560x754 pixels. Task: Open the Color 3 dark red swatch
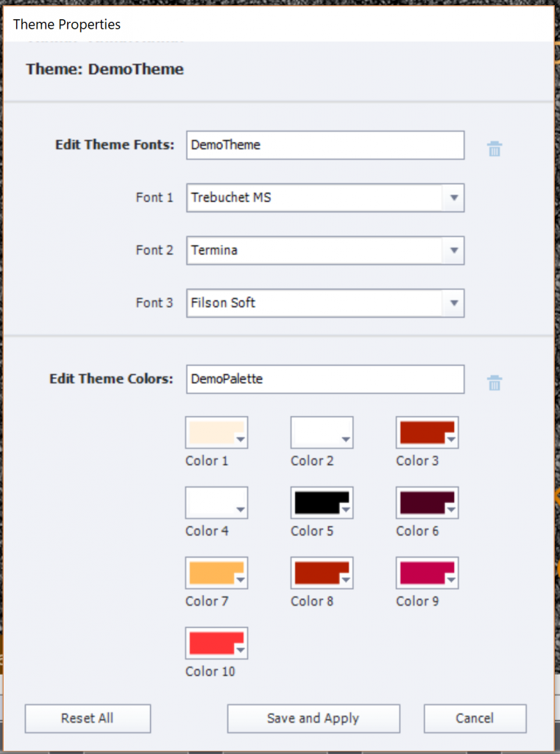click(427, 432)
